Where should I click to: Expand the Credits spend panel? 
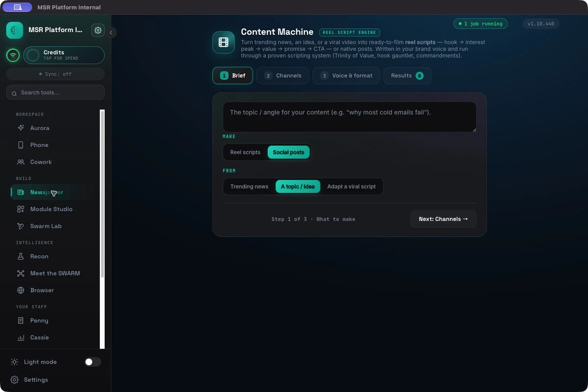tap(64, 55)
